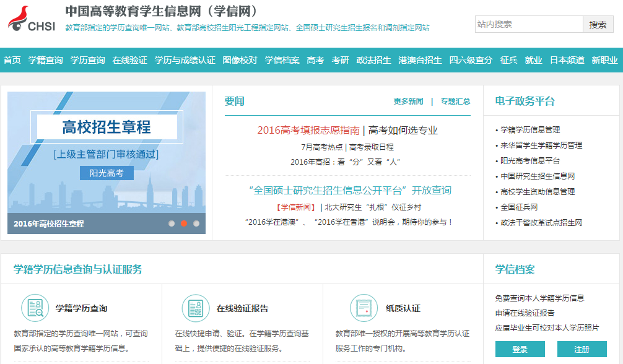Click 学籍学历信息查询与认证服务 heading
623x364 pixels.
click(78, 269)
